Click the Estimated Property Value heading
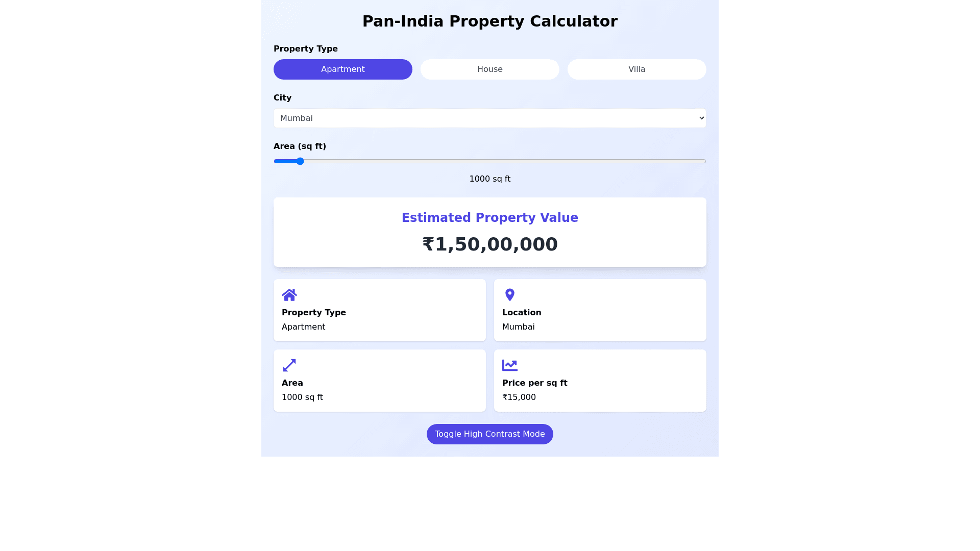This screenshot has height=551, width=980. click(490, 218)
